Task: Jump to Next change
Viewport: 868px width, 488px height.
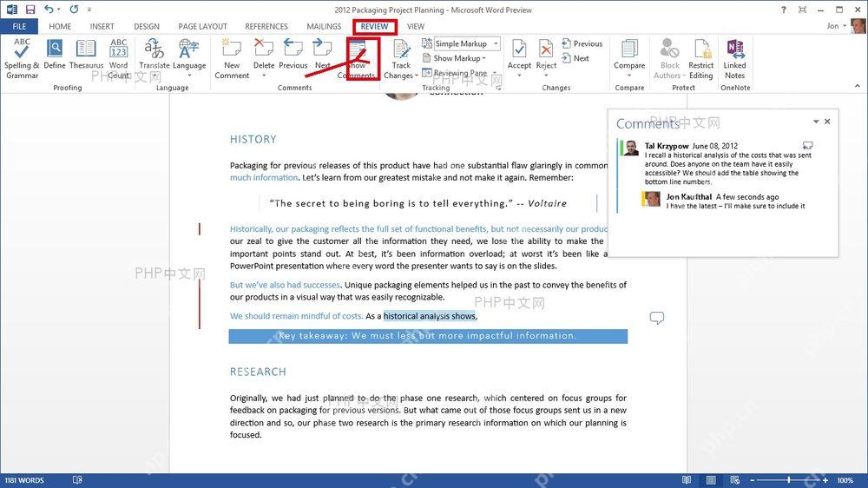Action: click(575, 58)
